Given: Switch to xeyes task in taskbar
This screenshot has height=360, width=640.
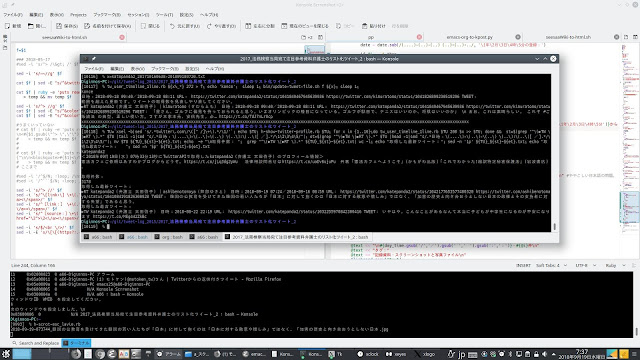Looking at the screenshot, I should 396,354.
